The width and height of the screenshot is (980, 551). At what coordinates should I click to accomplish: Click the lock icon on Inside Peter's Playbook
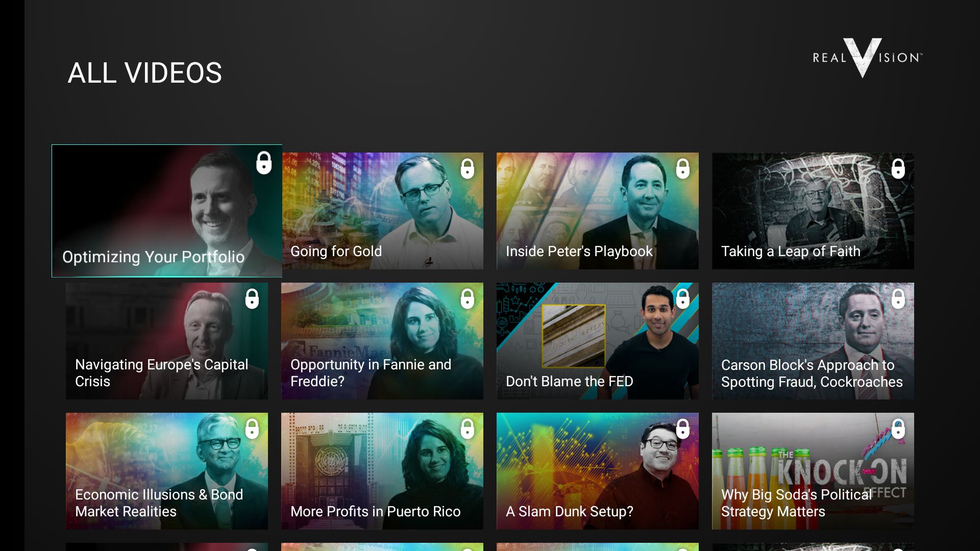(683, 169)
